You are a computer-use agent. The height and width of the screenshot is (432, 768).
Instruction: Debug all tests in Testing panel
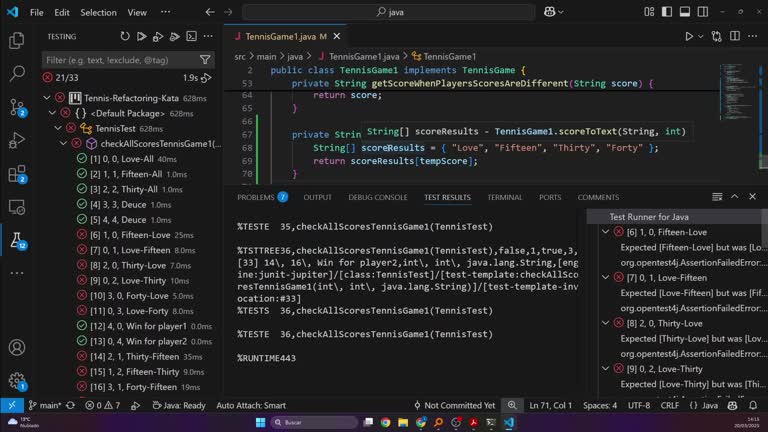coord(158,36)
